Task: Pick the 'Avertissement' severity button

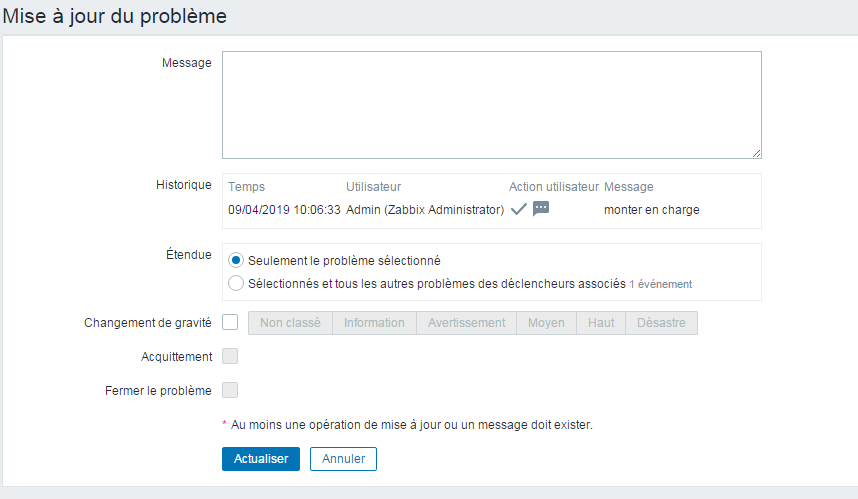Action: tap(466, 323)
